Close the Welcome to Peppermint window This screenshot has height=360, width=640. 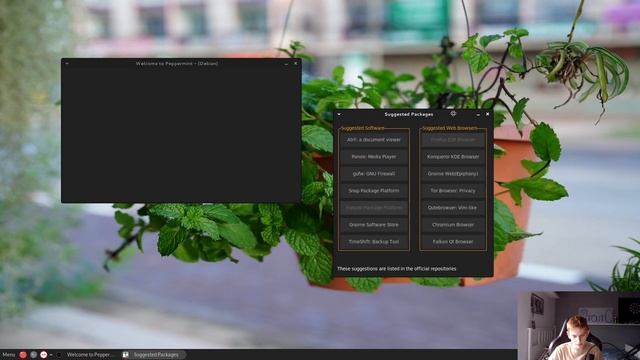pos(296,63)
